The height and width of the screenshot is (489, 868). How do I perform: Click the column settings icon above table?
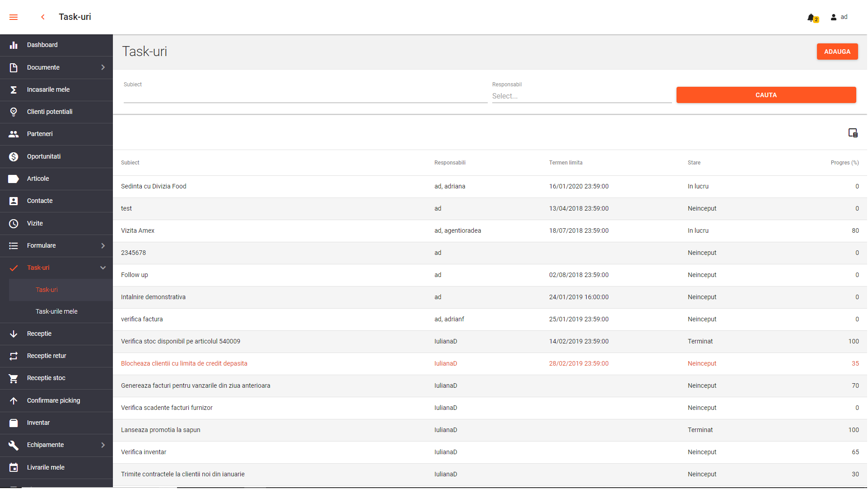[x=853, y=133]
